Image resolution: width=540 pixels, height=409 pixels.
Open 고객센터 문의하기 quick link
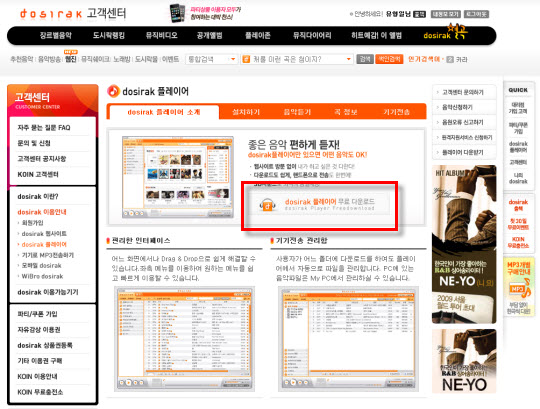(463, 92)
